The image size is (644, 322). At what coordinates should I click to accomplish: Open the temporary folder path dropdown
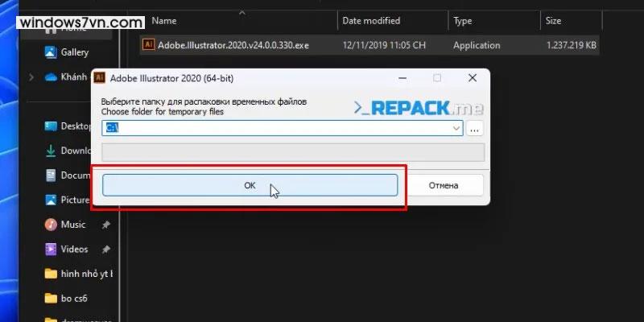click(x=456, y=128)
